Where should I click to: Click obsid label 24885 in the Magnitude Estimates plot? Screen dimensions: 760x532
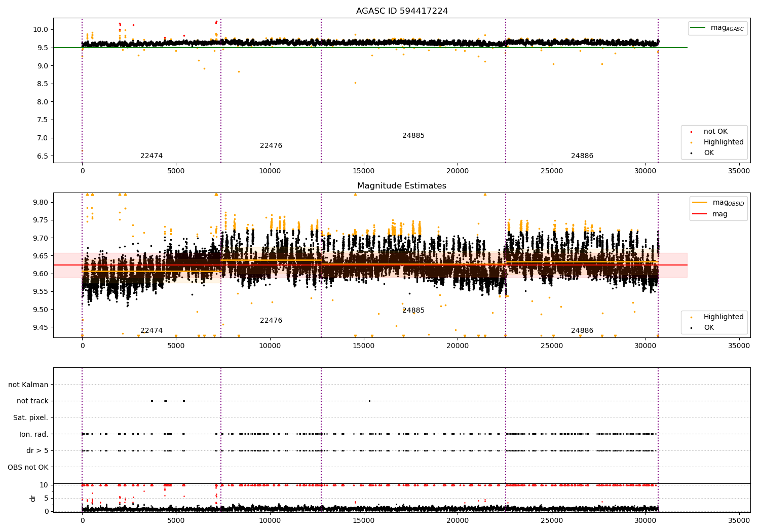[413, 311]
